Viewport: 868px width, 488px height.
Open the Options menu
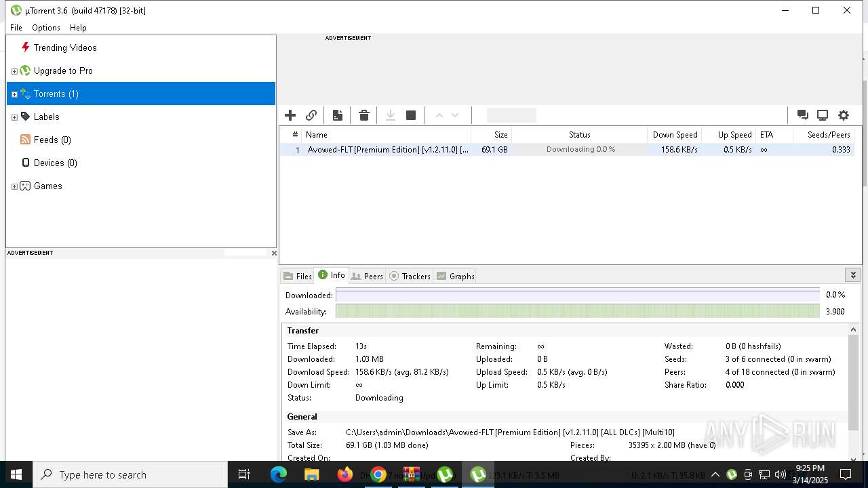tap(46, 28)
